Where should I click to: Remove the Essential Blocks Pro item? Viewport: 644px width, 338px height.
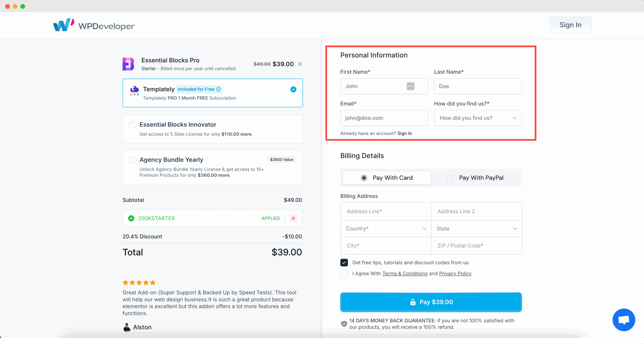[x=300, y=64]
